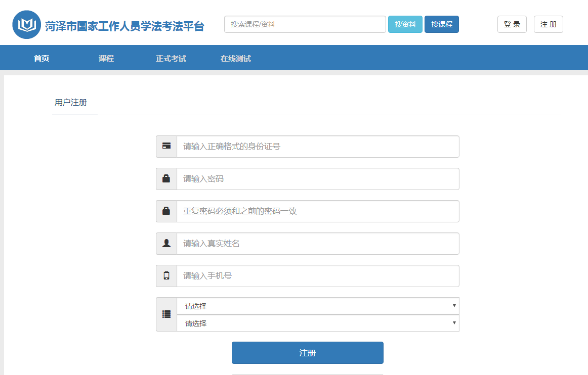Focus the ID number input field

[318, 147]
